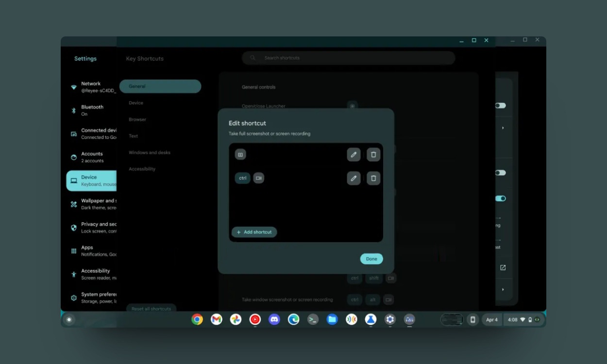Flip the topmost switch in quick settings panel
Image resolution: width=607 pixels, height=364 pixels.
click(x=502, y=105)
